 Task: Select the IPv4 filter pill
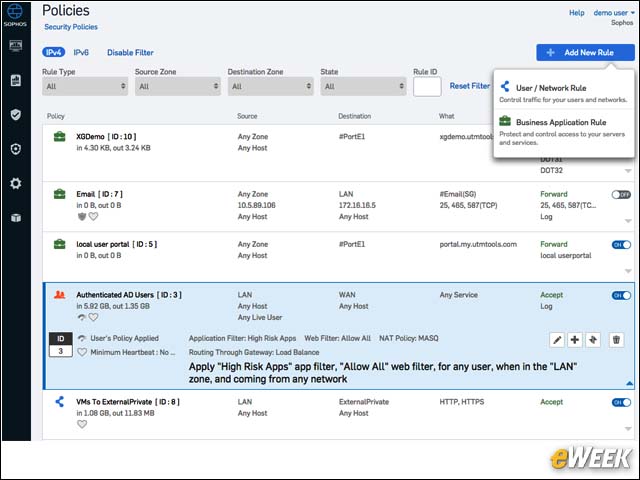click(x=53, y=52)
